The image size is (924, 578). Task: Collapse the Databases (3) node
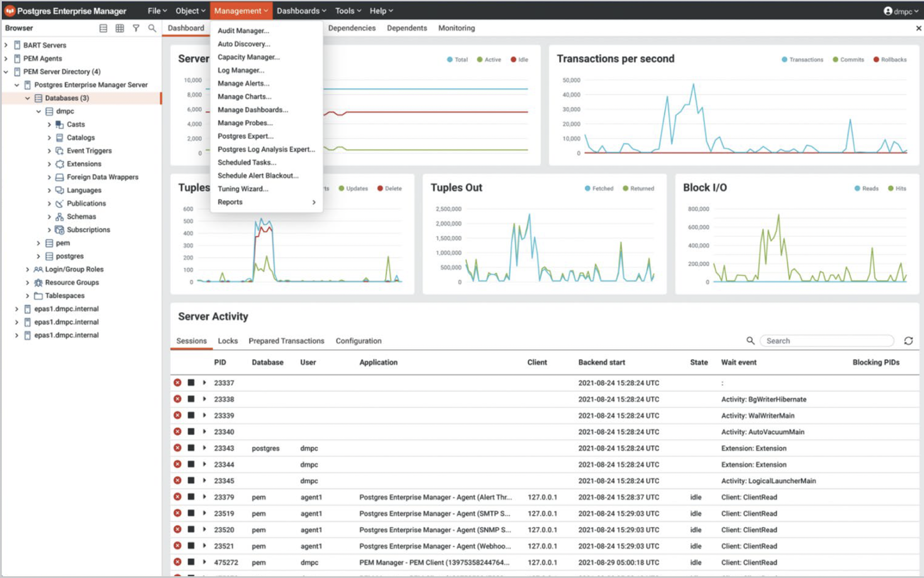pyautogui.click(x=28, y=98)
